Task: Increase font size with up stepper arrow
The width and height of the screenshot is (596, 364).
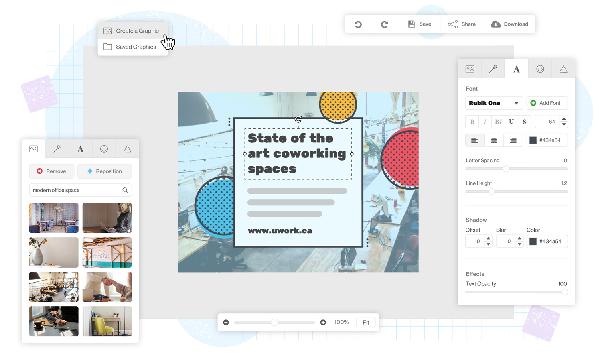Action: point(564,119)
